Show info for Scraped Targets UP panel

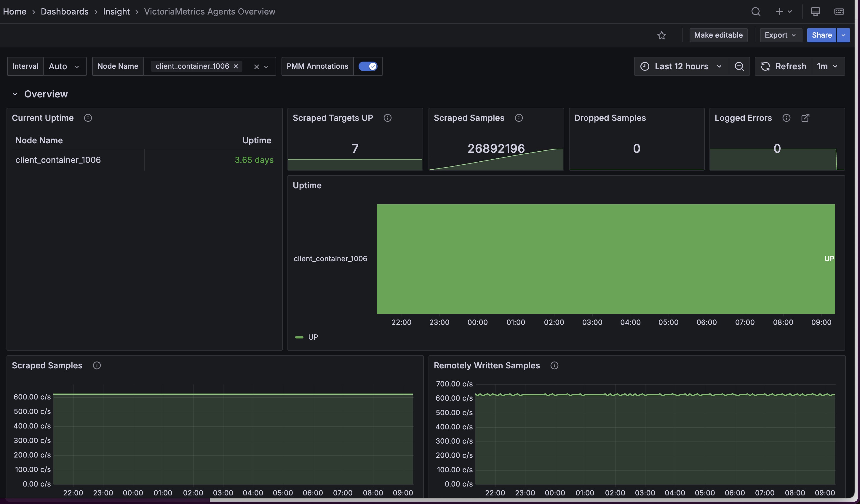pyautogui.click(x=387, y=118)
